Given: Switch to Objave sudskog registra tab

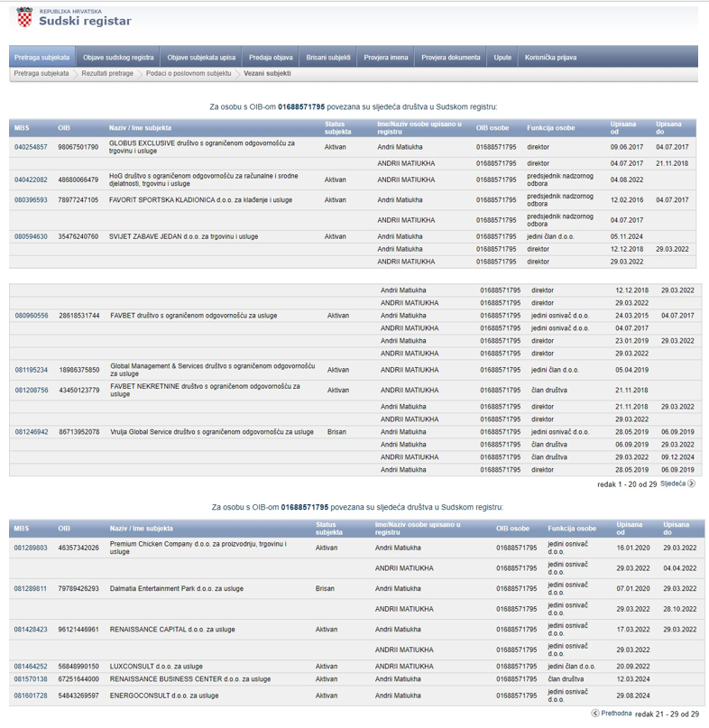Looking at the screenshot, I should pyautogui.click(x=118, y=57).
